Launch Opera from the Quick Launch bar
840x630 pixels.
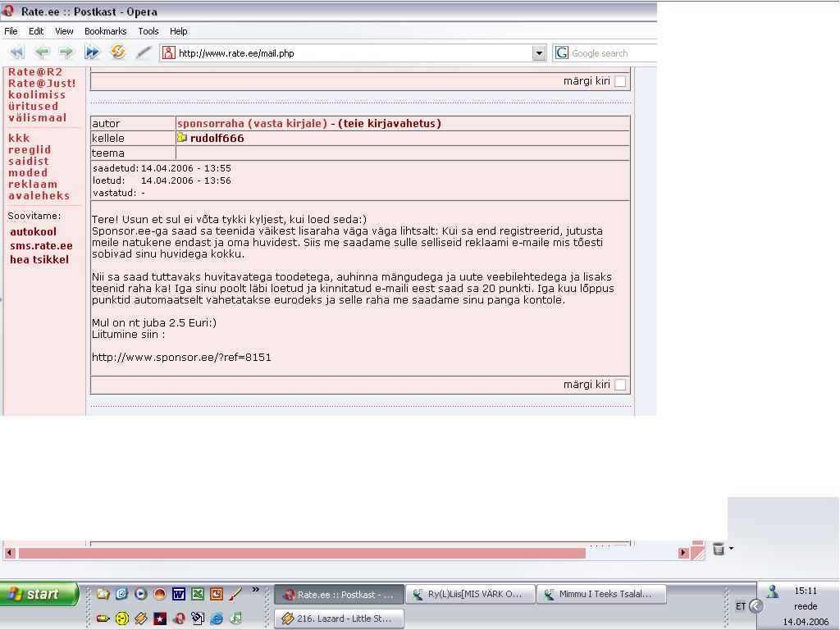point(179,619)
